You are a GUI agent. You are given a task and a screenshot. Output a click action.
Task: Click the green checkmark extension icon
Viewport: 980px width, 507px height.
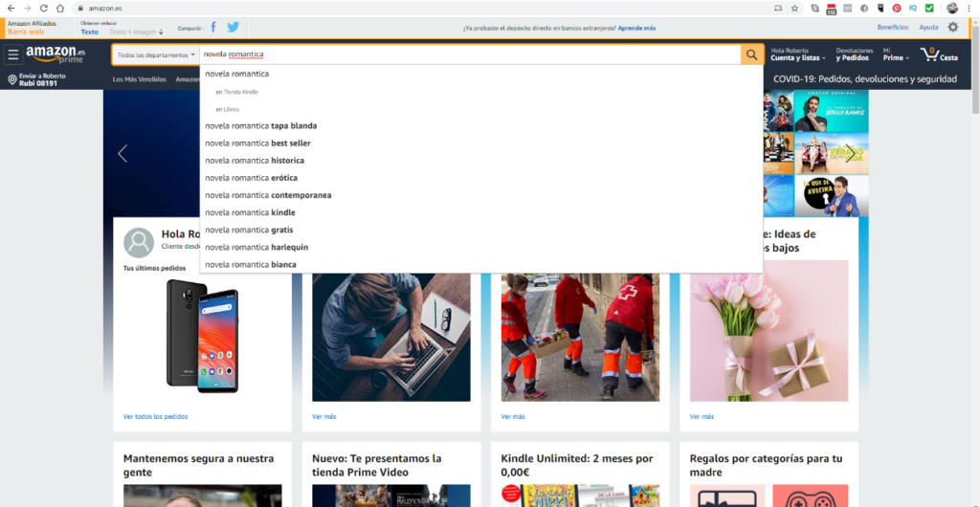(929, 8)
